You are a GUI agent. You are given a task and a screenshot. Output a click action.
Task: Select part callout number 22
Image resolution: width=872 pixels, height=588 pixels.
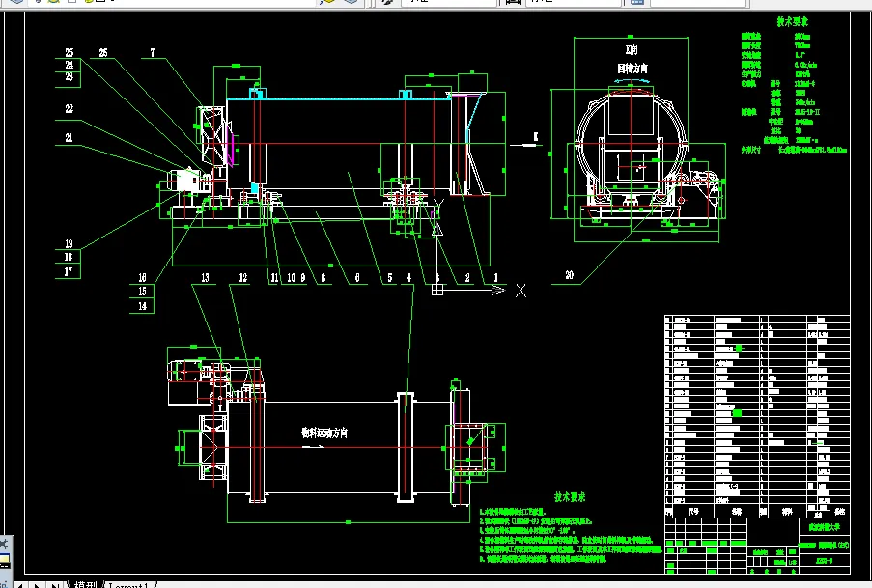point(69,108)
